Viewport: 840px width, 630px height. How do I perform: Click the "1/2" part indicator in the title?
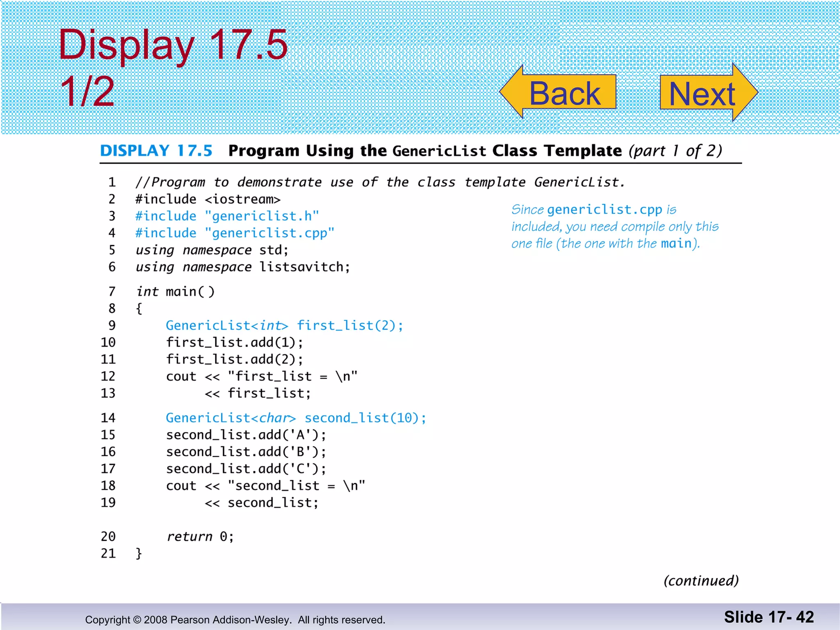point(87,91)
